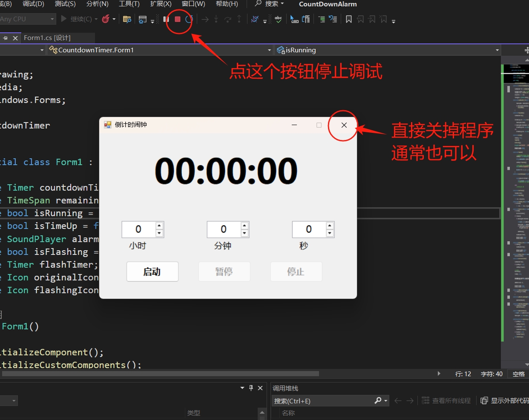Click the Restart debugging icon
Viewport: 529px width, 420px height.
189,19
